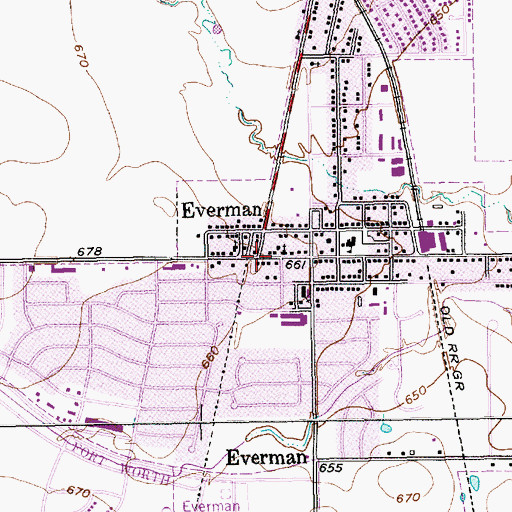The height and width of the screenshot is (512, 512).
Task: Click the black Everman label beside the town grid
Action: [222, 211]
